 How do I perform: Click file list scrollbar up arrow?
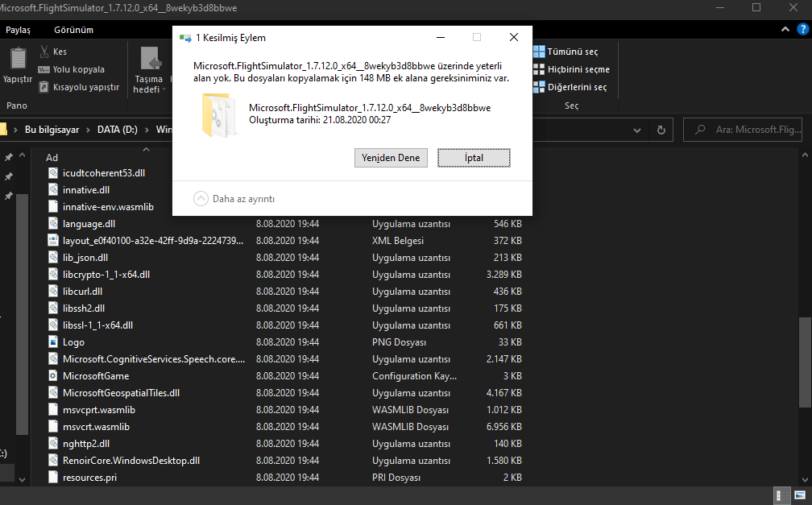(x=805, y=155)
